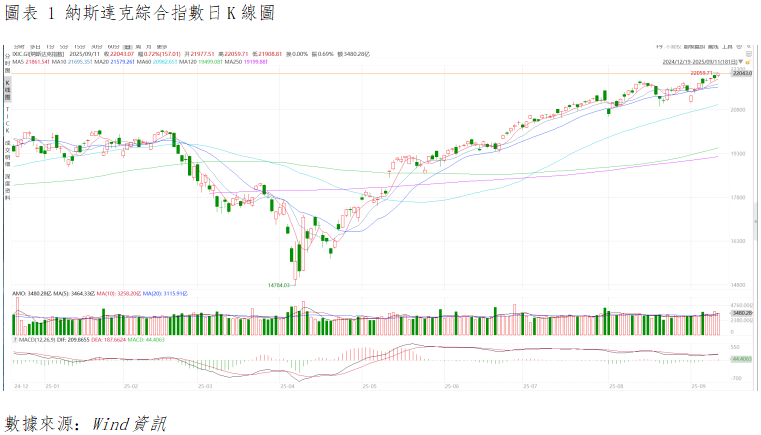761x435 pixels.
Task: Toggle the orange lock icon
Action: 749,63
